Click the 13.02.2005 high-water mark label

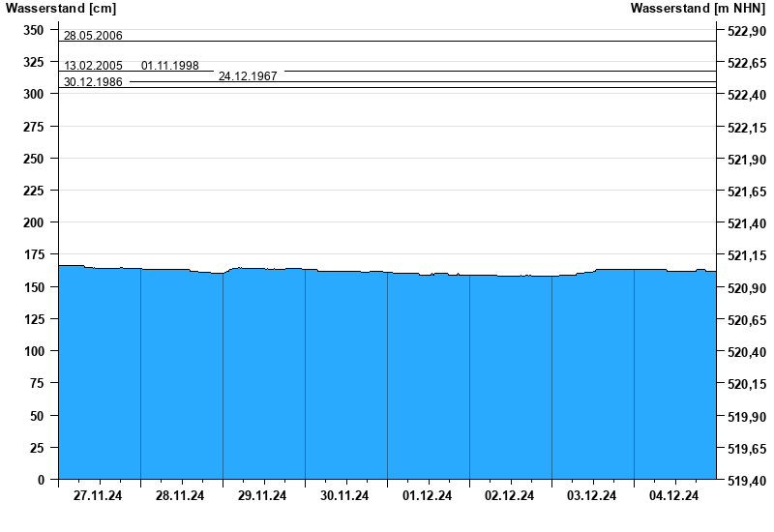pos(93,66)
